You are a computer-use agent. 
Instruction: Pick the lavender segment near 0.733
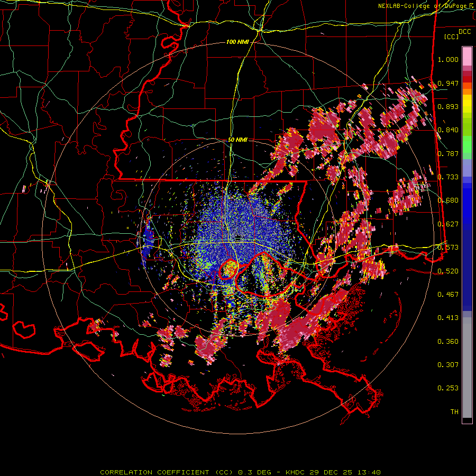click(467, 168)
